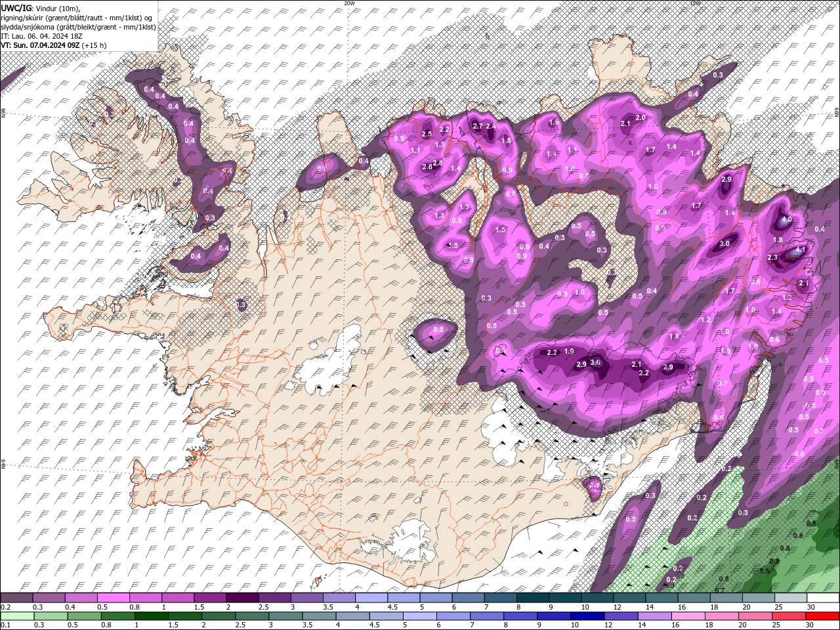The image size is (840, 630).
Task: Click dark green 1 swatch in lower legend row
Action: pyautogui.click(x=152, y=616)
